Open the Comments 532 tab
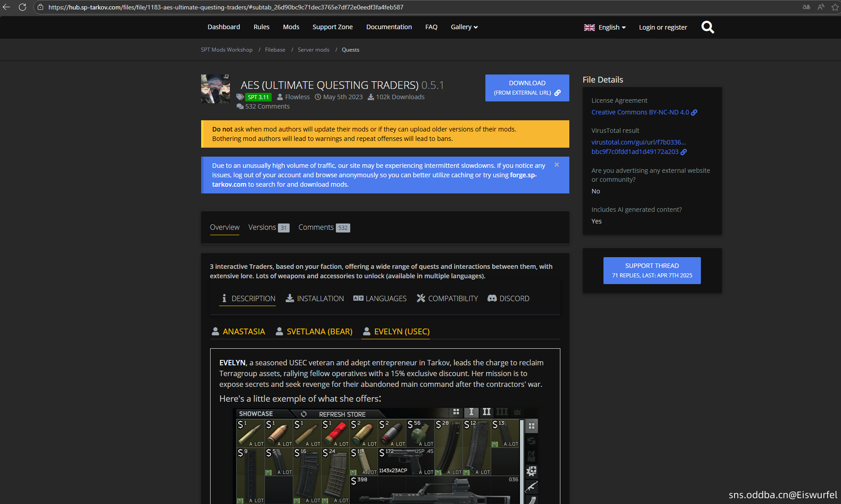The image size is (841, 504). (x=324, y=228)
